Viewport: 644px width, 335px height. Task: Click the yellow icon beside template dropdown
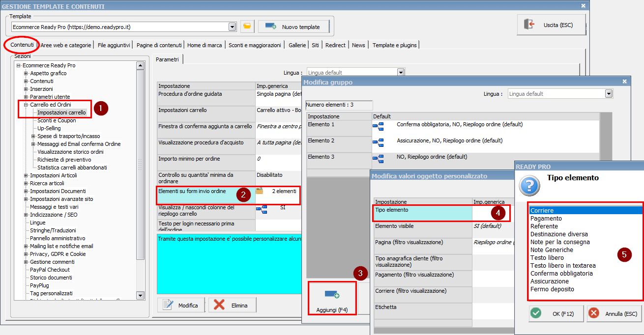[247, 27]
